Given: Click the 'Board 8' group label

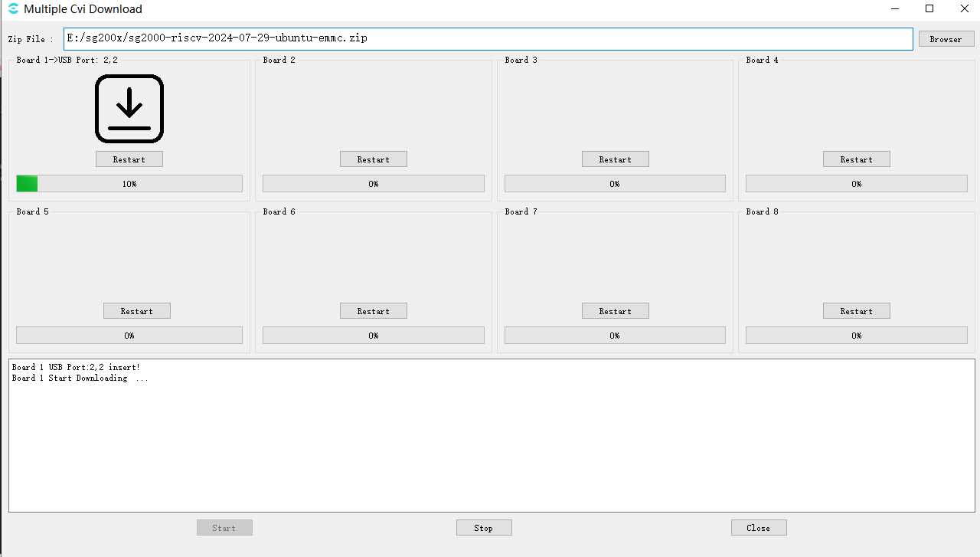Looking at the screenshot, I should (x=763, y=211).
